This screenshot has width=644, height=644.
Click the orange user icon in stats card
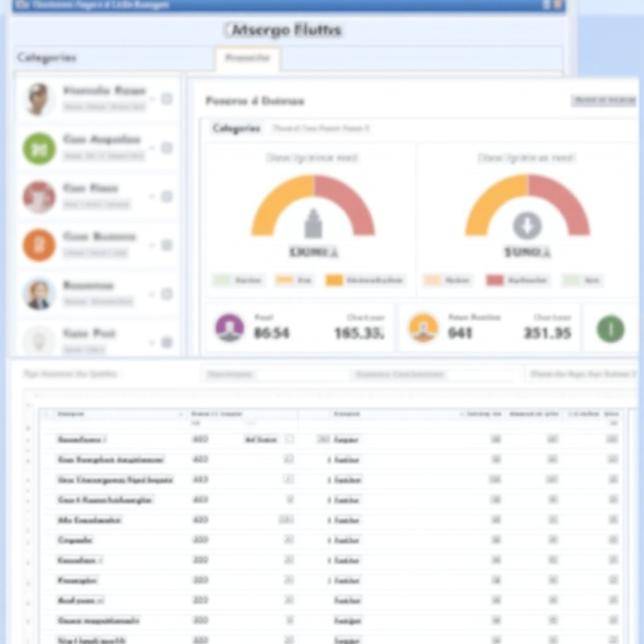pyautogui.click(x=423, y=328)
